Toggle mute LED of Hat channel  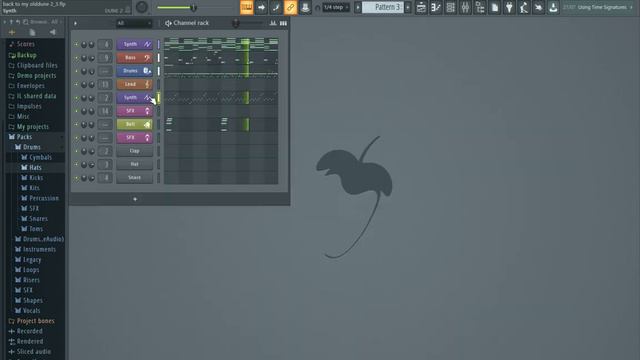(x=76, y=164)
